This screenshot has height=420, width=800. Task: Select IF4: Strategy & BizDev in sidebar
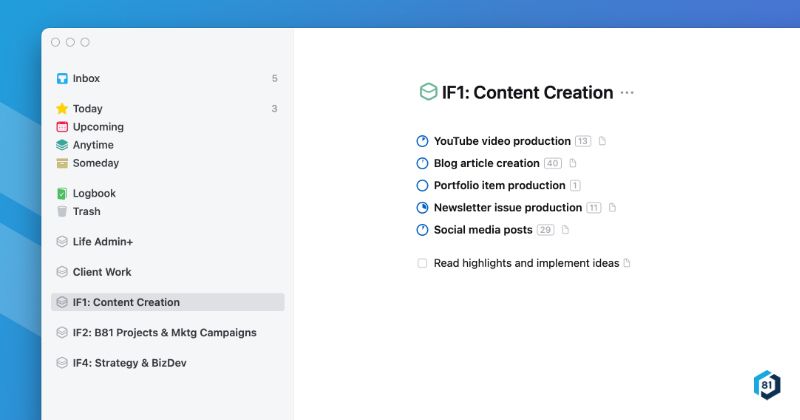(x=129, y=363)
